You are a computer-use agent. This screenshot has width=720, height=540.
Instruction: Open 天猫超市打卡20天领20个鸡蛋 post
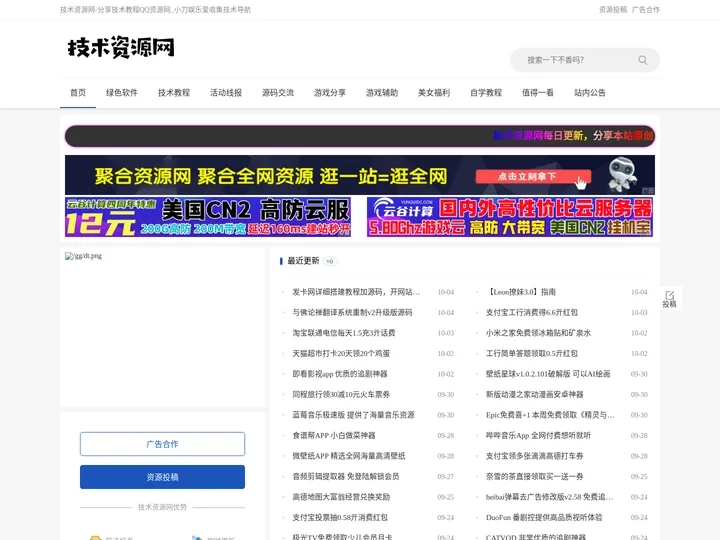coord(341,354)
